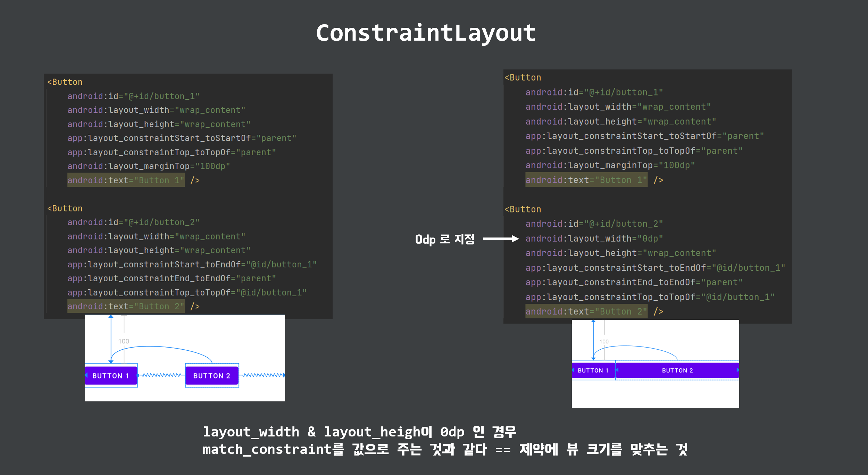Click layout_constraintTop_toTopOf="@id/button_1" in right code block
Image resolution: width=868 pixels, height=475 pixels.
tap(650, 297)
